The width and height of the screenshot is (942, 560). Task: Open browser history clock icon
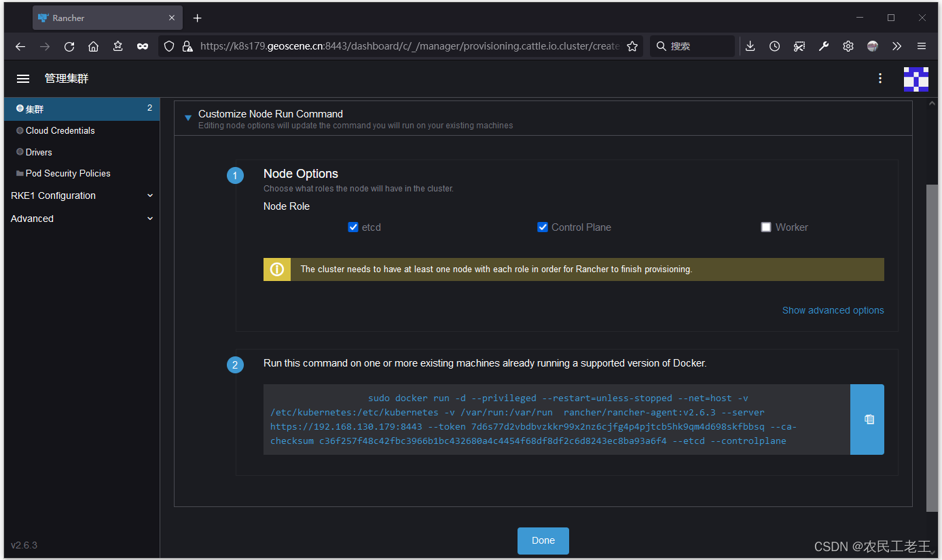[x=774, y=46]
